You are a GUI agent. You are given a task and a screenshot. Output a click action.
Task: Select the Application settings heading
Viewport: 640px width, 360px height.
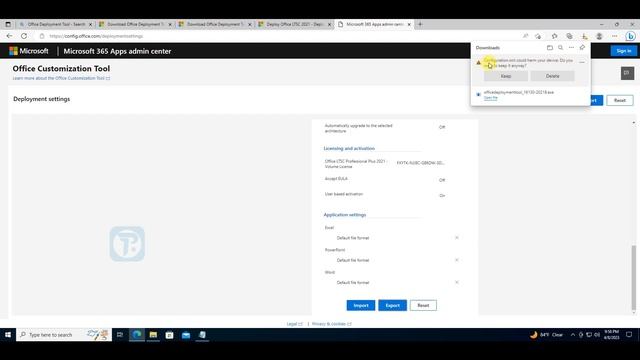pyautogui.click(x=344, y=215)
